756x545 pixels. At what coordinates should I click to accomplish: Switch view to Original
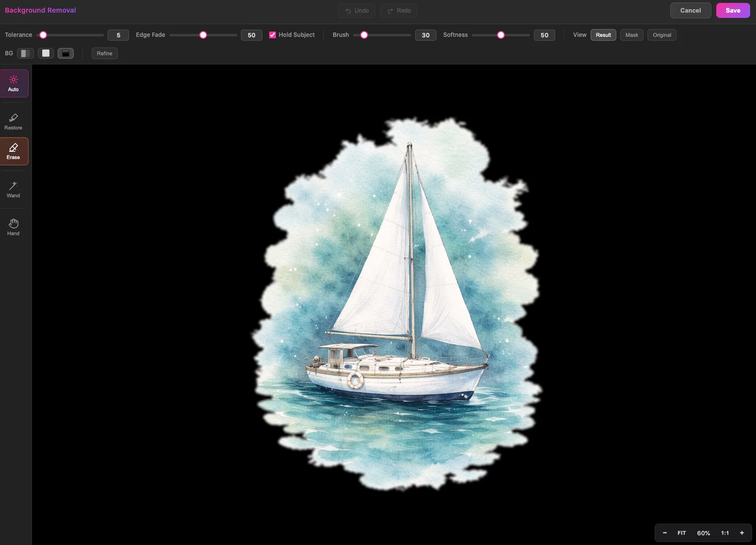(662, 35)
